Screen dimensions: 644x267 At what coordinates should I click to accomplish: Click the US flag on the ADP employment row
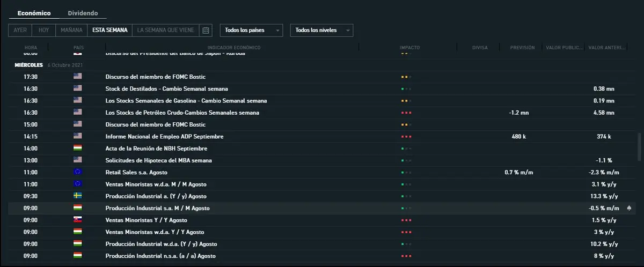(78, 136)
